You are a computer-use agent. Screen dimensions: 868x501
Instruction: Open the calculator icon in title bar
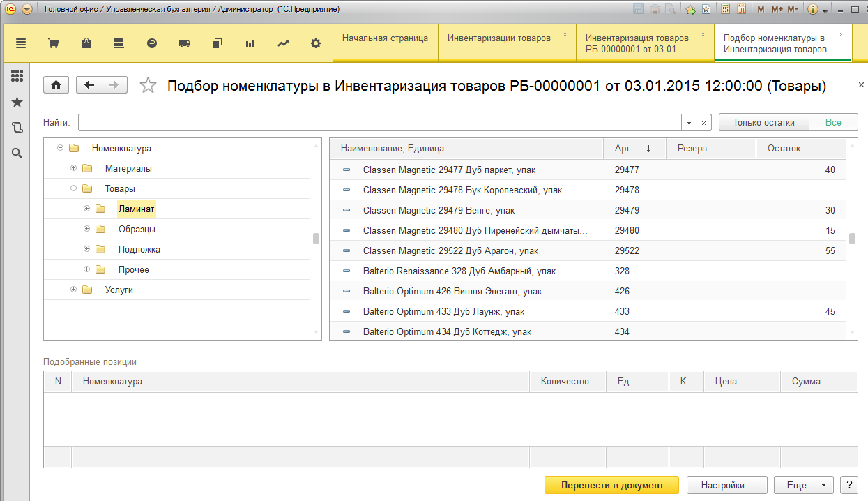click(726, 10)
